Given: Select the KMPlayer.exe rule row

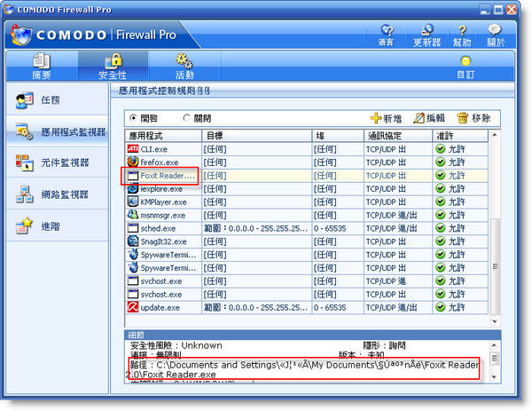Looking at the screenshot, I should tap(307, 202).
